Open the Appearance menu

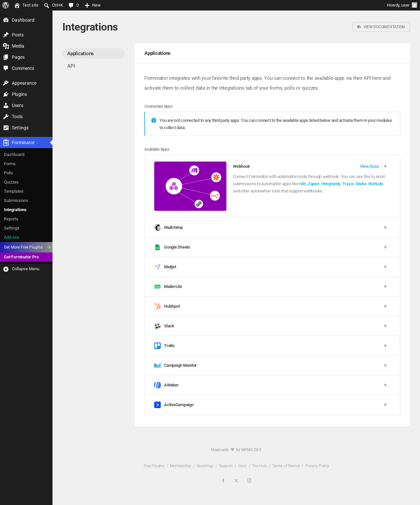coord(26,83)
